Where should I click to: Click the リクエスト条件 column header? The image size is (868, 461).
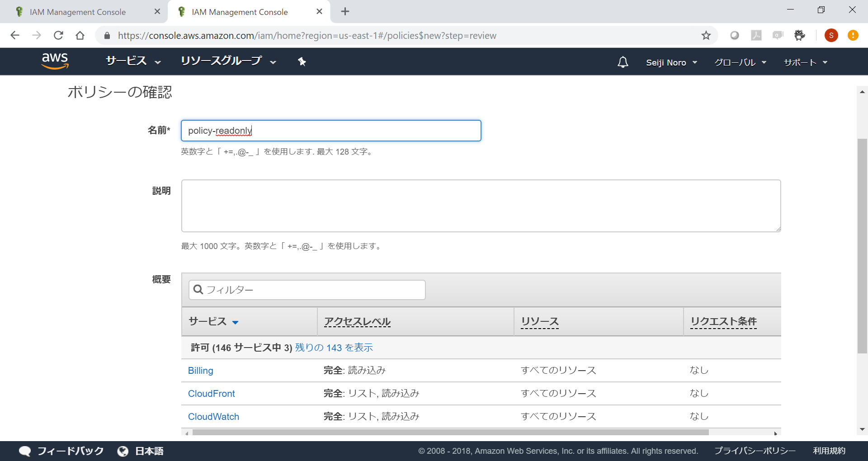pyautogui.click(x=723, y=321)
